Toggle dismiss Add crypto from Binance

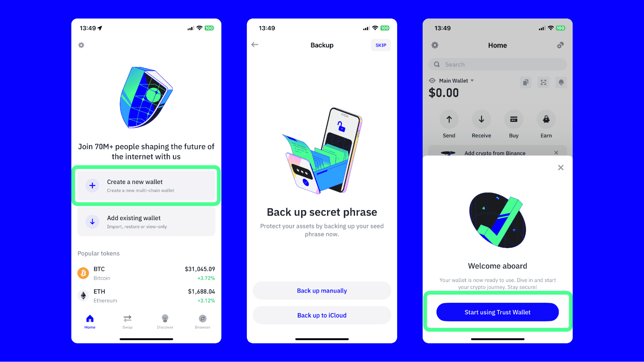click(556, 153)
